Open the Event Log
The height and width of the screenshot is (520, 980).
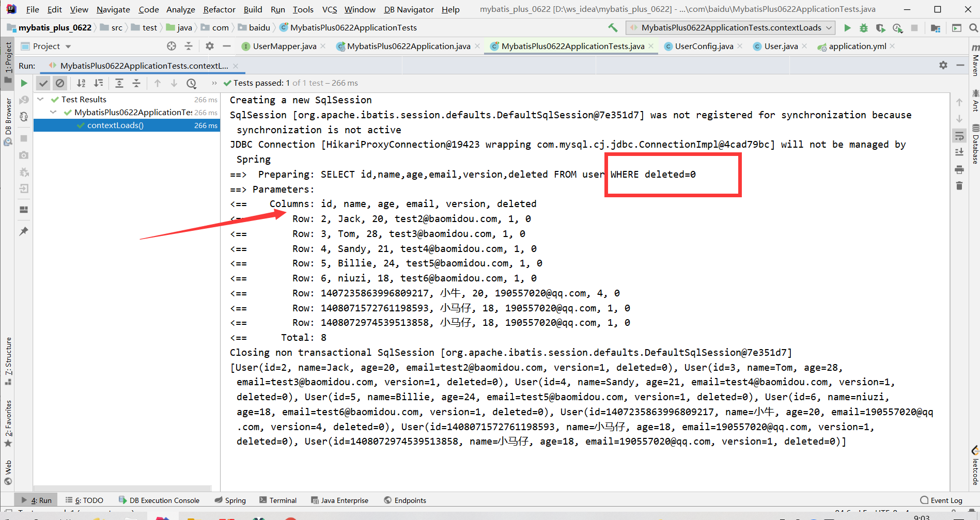[941, 500]
